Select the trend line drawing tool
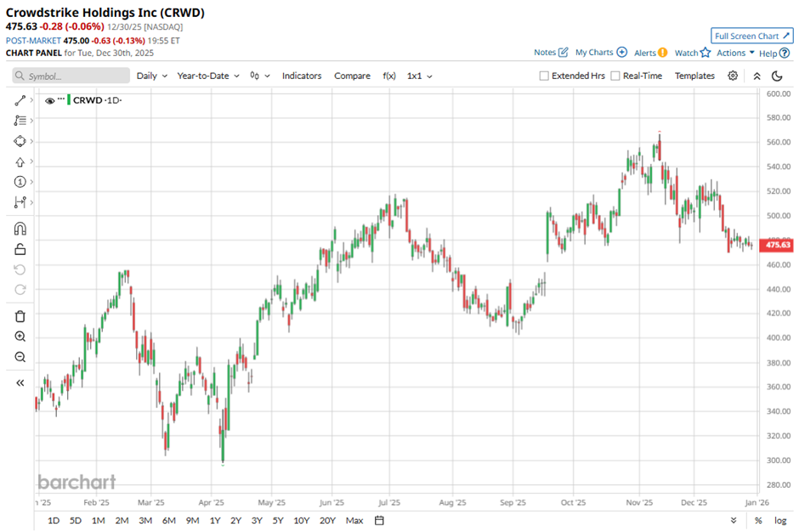The width and height of the screenshot is (799, 532). pyautogui.click(x=20, y=100)
